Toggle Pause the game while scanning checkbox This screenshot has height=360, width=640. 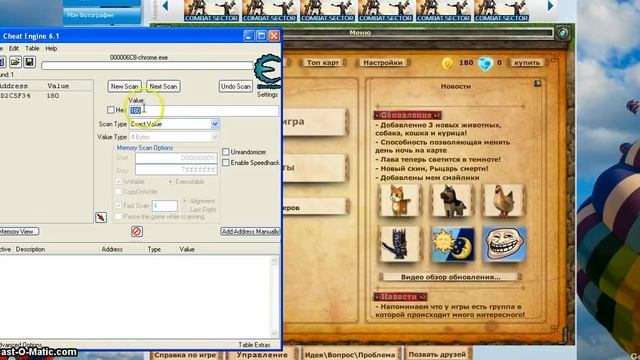pos(118,216)
